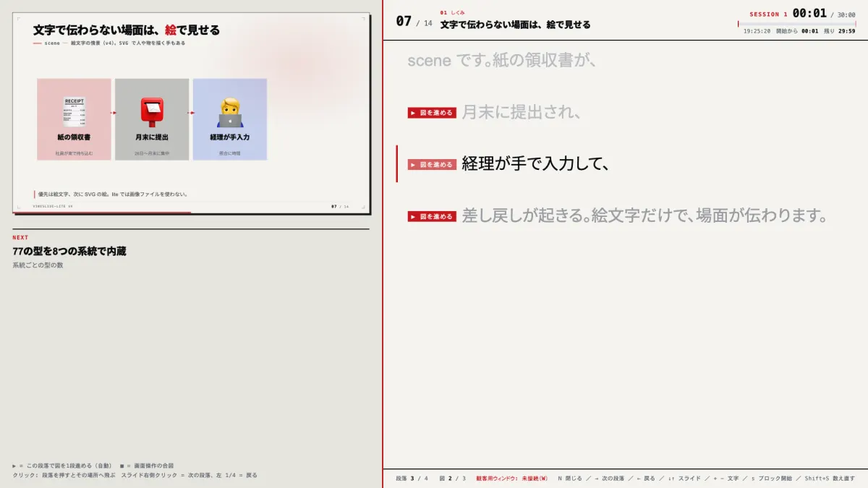Image resolution: width=868 pixels, height=488 pixels.
Task: Click the slide note 優先は絵文字、次に SVG の絵
Action: (113, 194)
